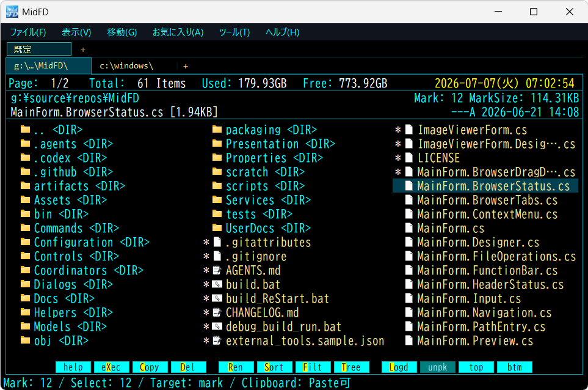
Task: Click the .codex folder icon
Action: point(25,157)
